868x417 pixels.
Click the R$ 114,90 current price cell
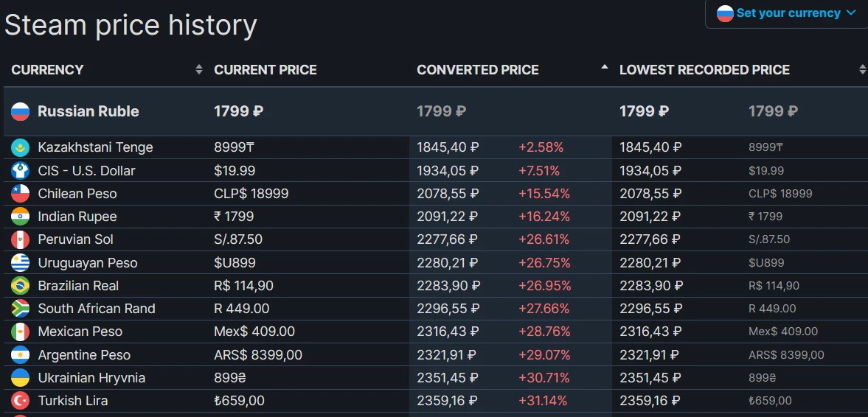click(x=243, y=286)
